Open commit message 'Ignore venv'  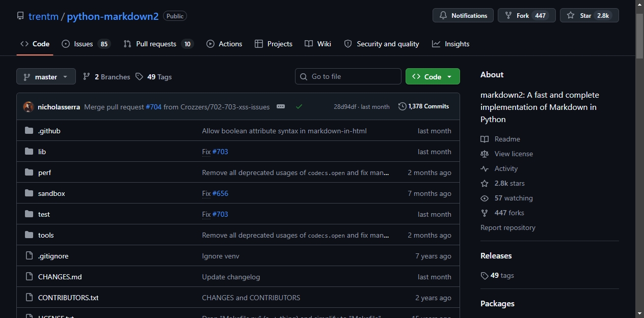pyautogui.click(x=221, y=256)
